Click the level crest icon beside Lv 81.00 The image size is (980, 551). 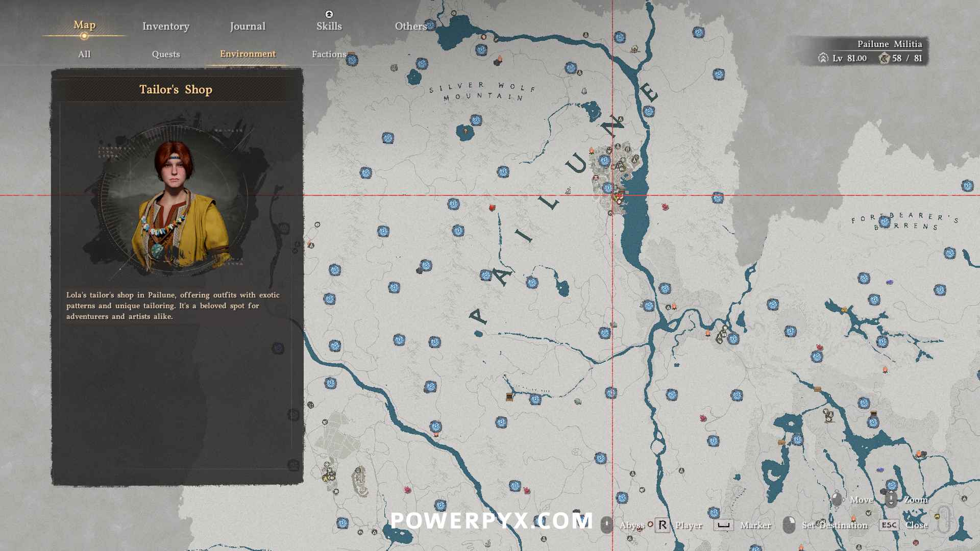coord(823,58)
